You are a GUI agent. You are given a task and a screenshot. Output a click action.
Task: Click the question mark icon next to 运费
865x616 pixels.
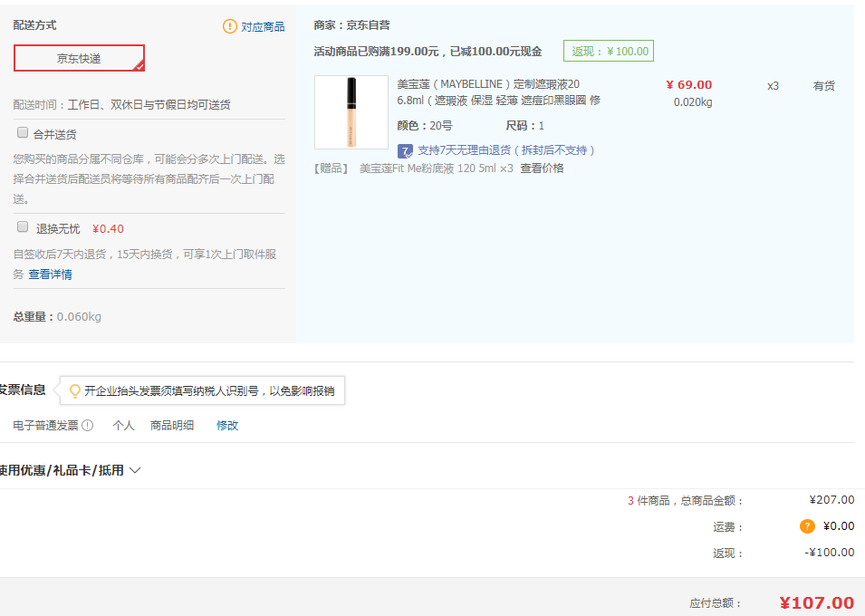[x=805, y=525]
